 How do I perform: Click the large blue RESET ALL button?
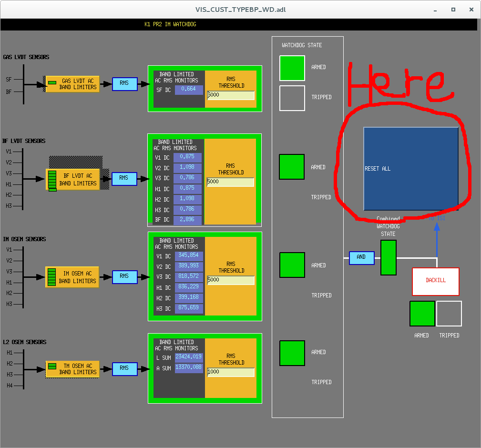[410, 168]
